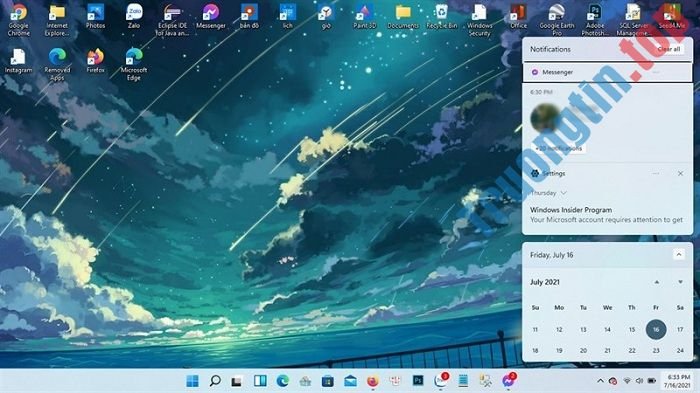Viewport: 700px width, 393px height.
Task: Open the Messenger notification options ellipsis
Action: point(655,72)
